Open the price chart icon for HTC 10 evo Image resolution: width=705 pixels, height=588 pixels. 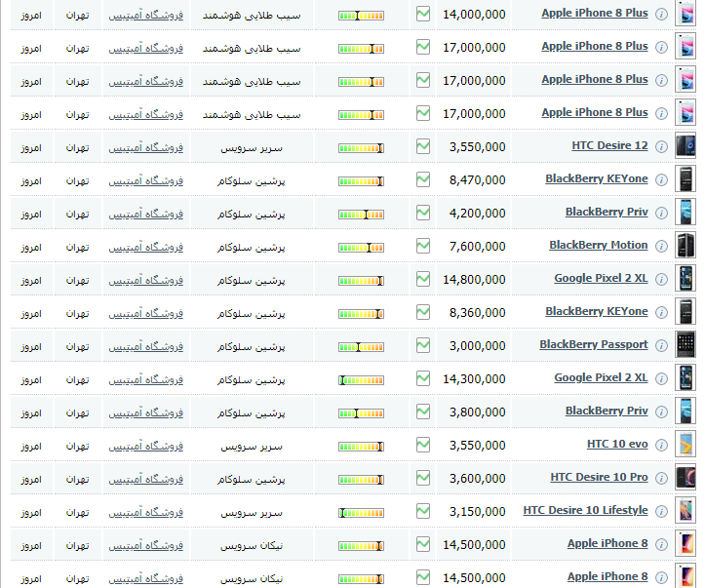click(x=423, y=444)
